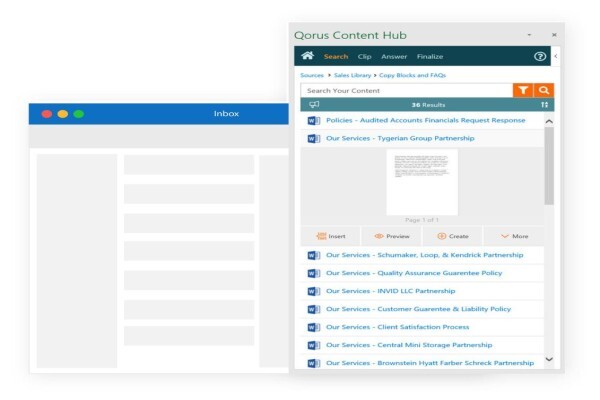Open Our Services - Central Mini Storage Partnership
Image resolution: width=600 pixels, height=400 pixels.
409,345
